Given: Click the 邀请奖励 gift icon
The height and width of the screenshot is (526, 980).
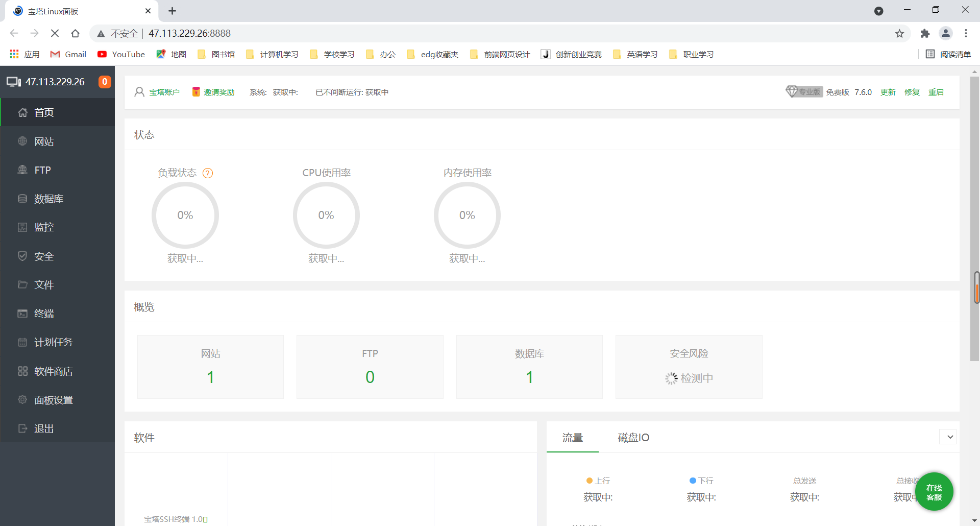Looking at the screenshot, I should 195,91.
